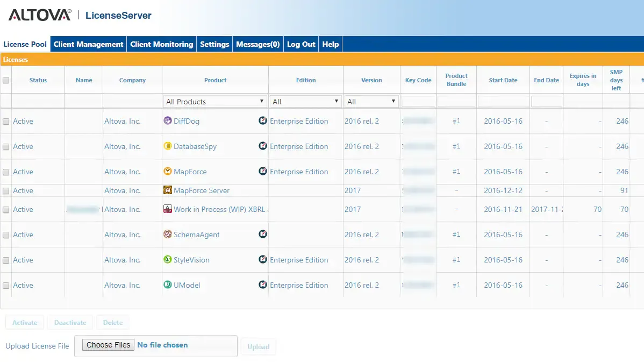Click the MapForce product icon
The width and height of the screenshot is (644, 362).
click(x=168, y=172)
